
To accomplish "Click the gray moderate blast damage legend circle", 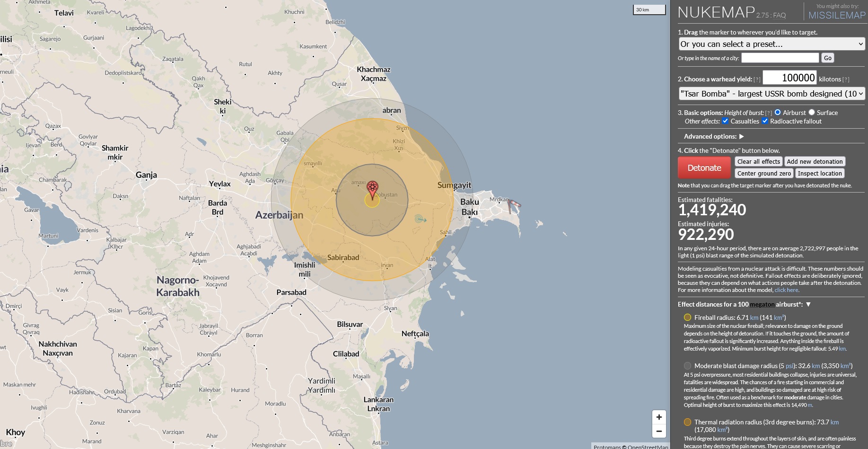I will pos(687,366).
